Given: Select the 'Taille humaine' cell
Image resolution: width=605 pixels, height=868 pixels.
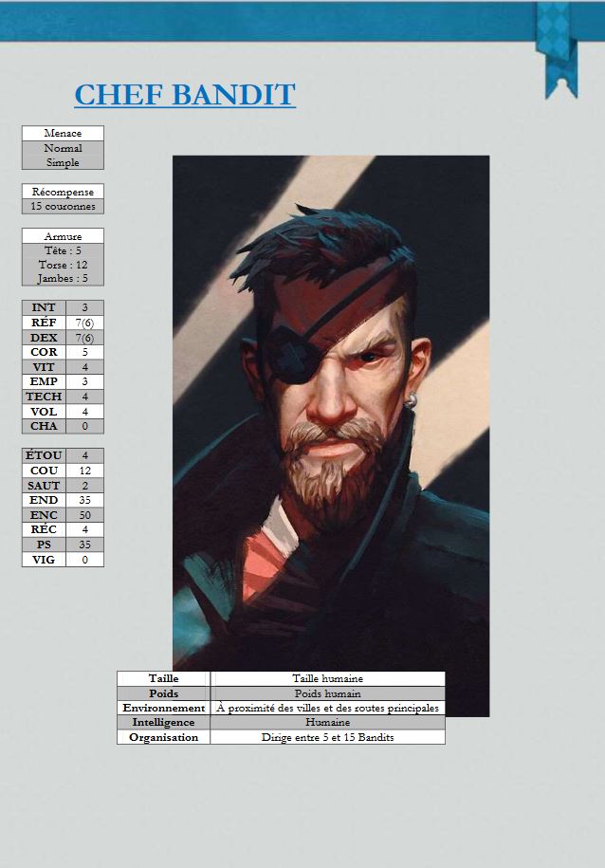Looking at the screenshot, I should tap(328, 678).
